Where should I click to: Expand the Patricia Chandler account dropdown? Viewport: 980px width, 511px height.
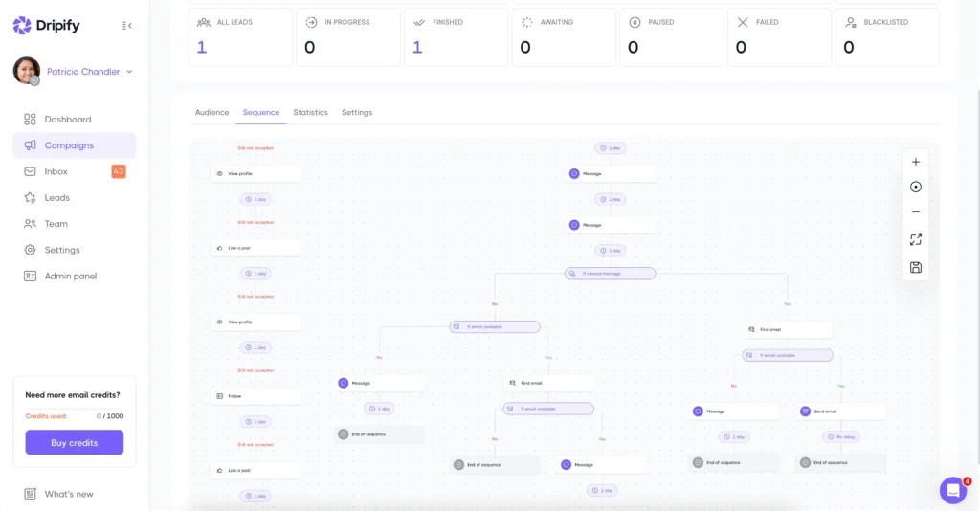point(129,72)
